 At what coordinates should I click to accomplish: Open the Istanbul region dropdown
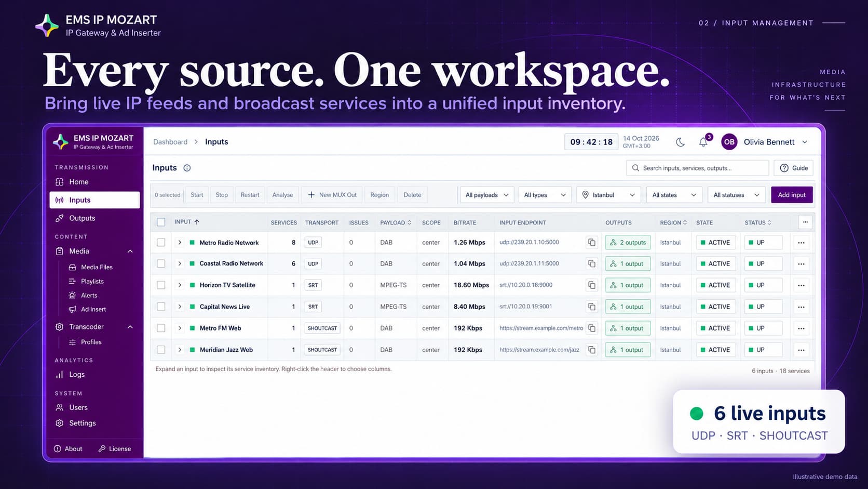click(x=608, y=195)
